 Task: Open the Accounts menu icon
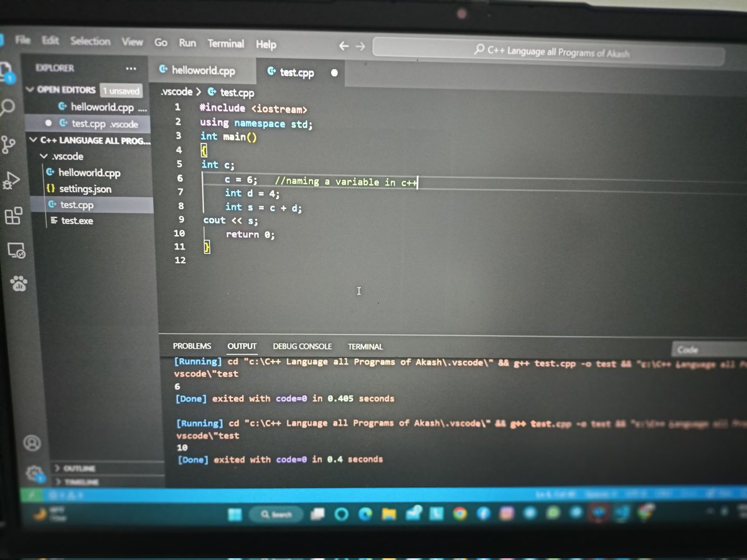coord(32,442)
